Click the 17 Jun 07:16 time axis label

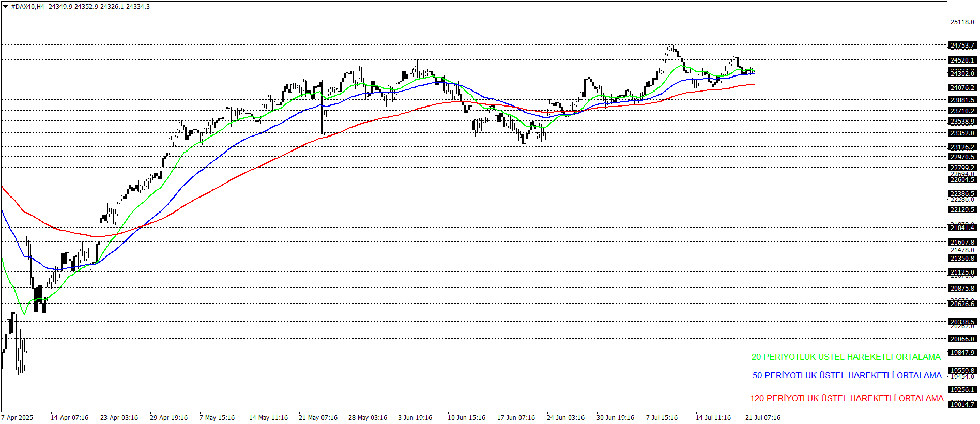point(516,418)
